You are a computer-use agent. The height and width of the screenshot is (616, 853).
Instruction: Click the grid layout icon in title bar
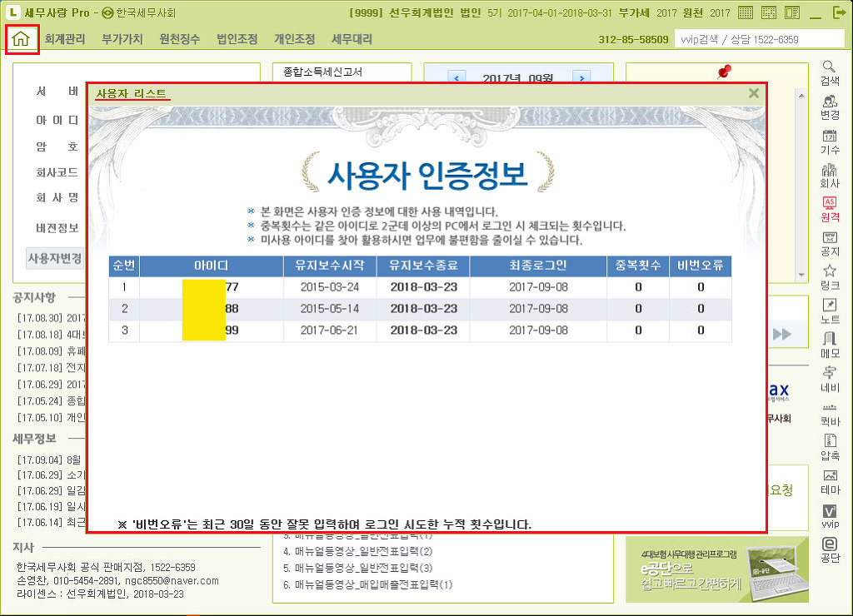point(769,12)
